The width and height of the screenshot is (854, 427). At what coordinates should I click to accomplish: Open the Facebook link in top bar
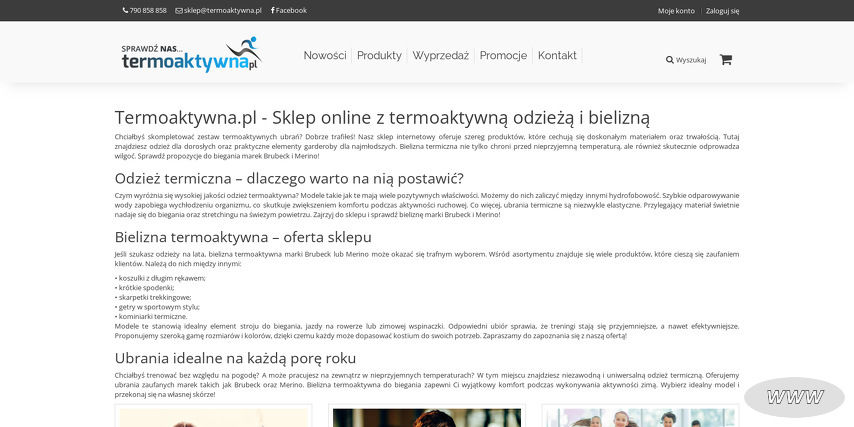(289, 10)
